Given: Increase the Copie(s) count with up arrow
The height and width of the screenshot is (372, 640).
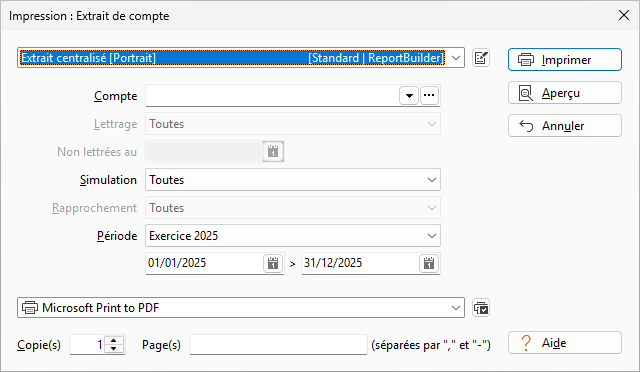Looking at the screenshot, I should [114, 340].
